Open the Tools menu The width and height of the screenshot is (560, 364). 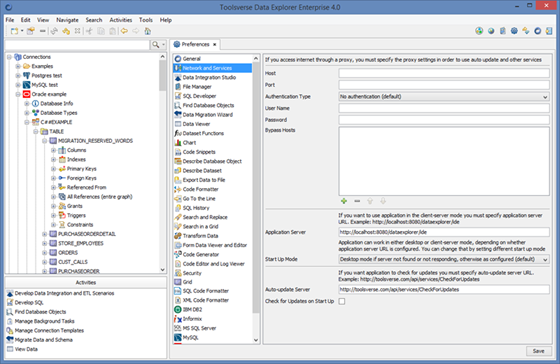[x=146, y=20]
